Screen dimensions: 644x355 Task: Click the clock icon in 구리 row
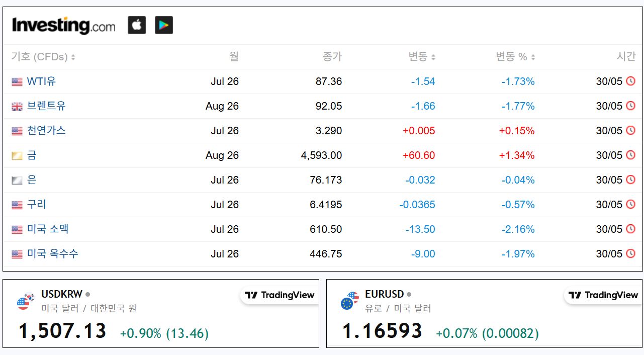(630, 204)
